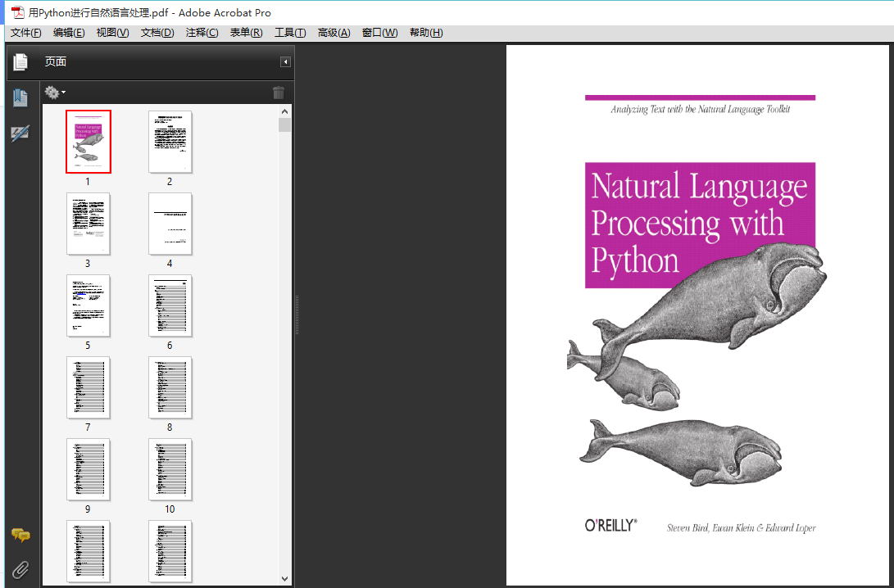Select page 1 thumbnail
The width and height of the screenshot is (894, 588).
[x=88, y=142]
